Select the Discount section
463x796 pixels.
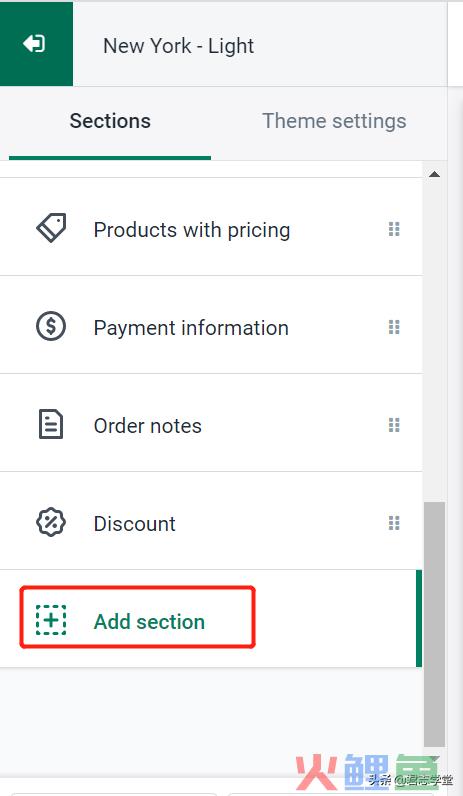point(211,521)
